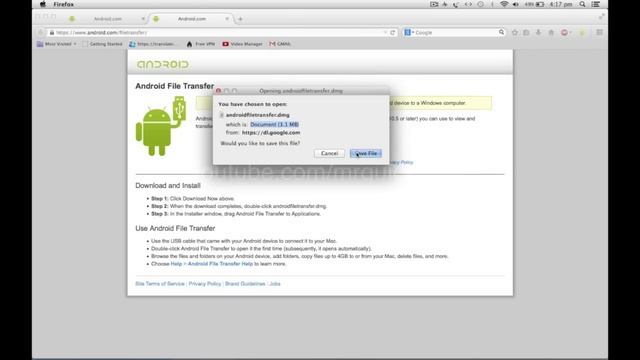The height and width of the screenshot is (360, 640).
Task: Click the red Adblock extension icon
Action: point(564,32)
